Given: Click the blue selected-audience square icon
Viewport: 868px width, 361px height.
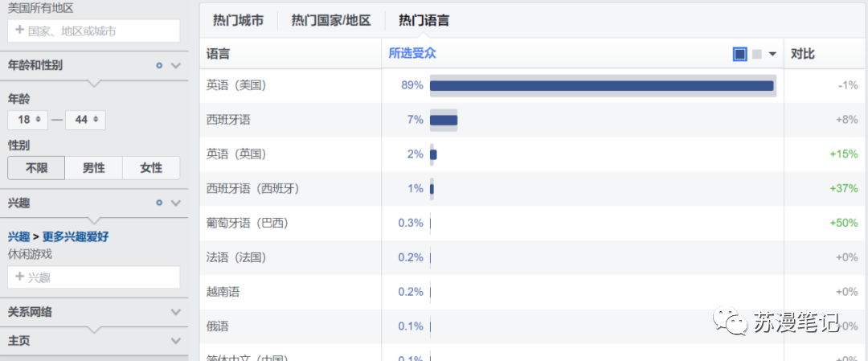Looking at the screenshot, I should 739,54.
